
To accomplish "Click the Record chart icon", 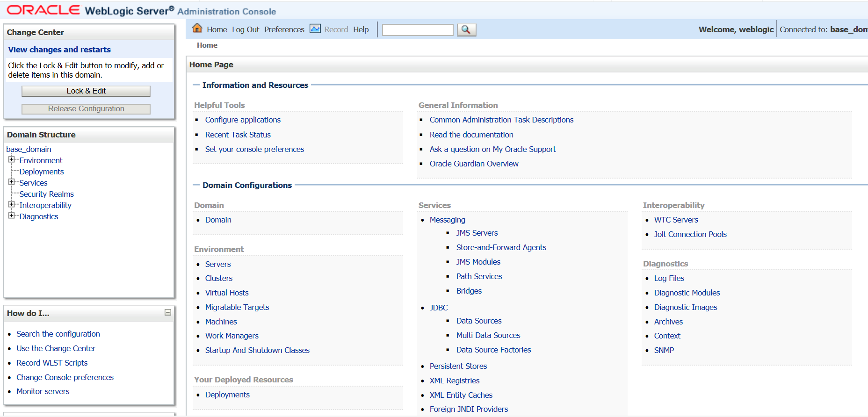I will [x=315, y=29].
